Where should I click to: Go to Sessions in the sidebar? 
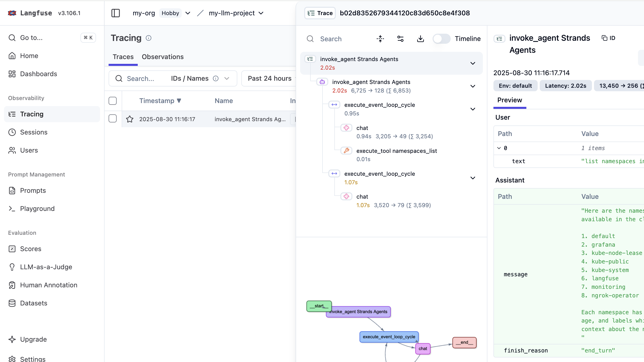coord(52,132)
